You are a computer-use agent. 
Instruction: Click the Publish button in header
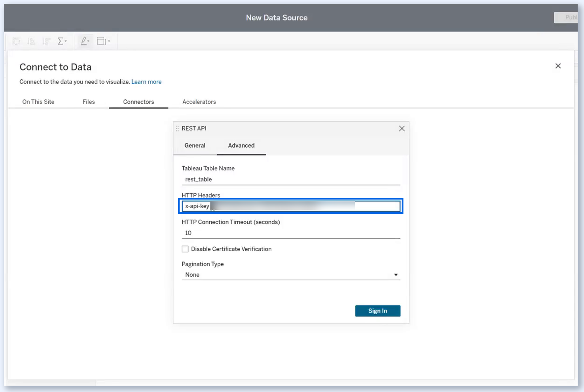click(566, 17)
